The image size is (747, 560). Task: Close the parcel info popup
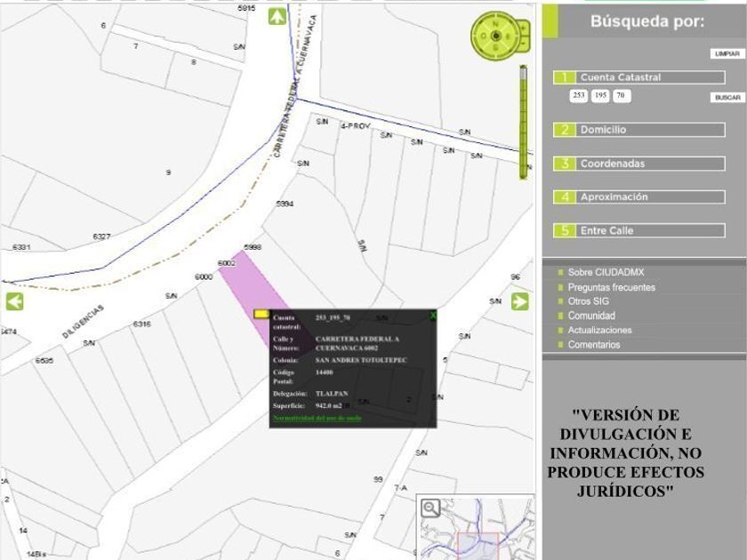(432, 316)
